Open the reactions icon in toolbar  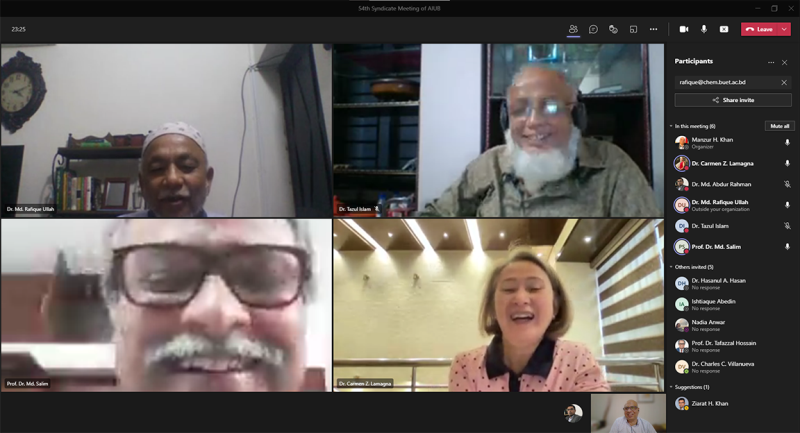pyautogui.click(x=613, y=29)
